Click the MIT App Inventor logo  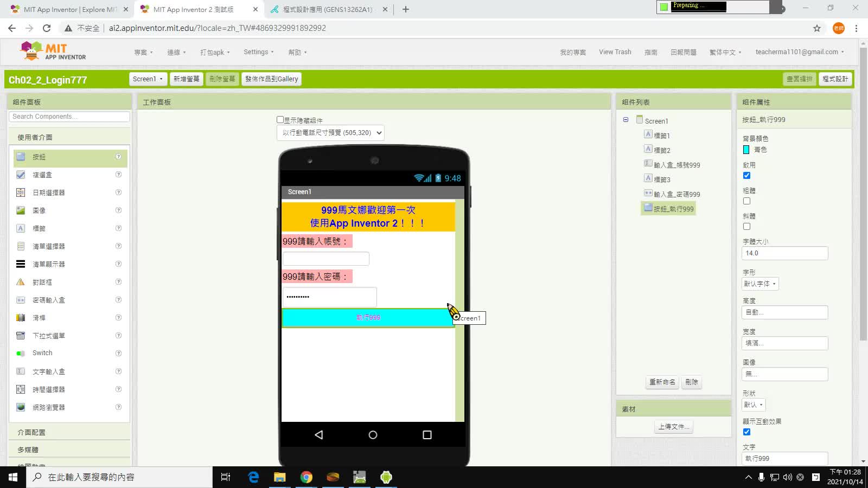(53, 51)
